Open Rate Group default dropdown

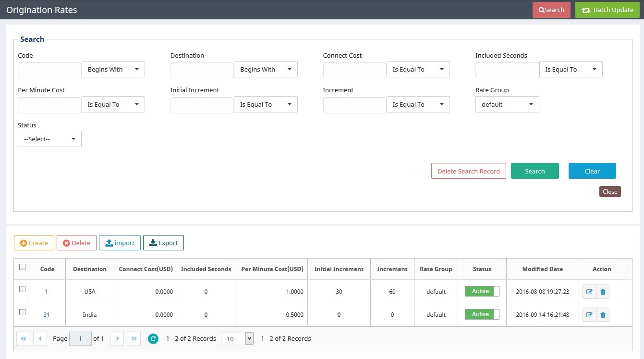pos(507,104)
